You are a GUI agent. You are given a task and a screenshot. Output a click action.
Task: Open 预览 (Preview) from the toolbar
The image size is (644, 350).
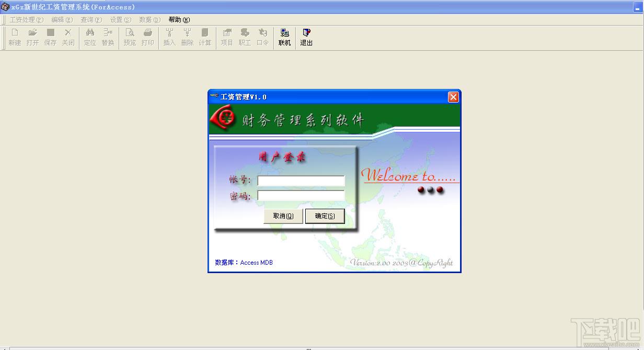(x=130, y=37)
